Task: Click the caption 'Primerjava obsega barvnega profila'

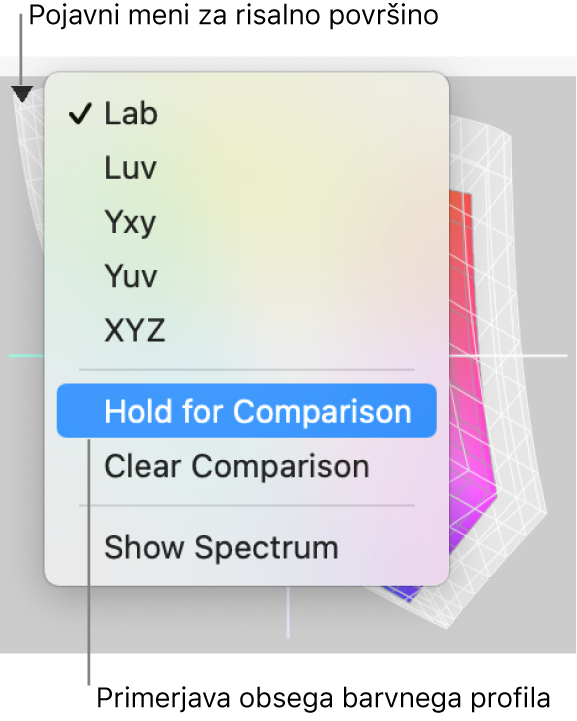Action: click(x=323, y=699)
